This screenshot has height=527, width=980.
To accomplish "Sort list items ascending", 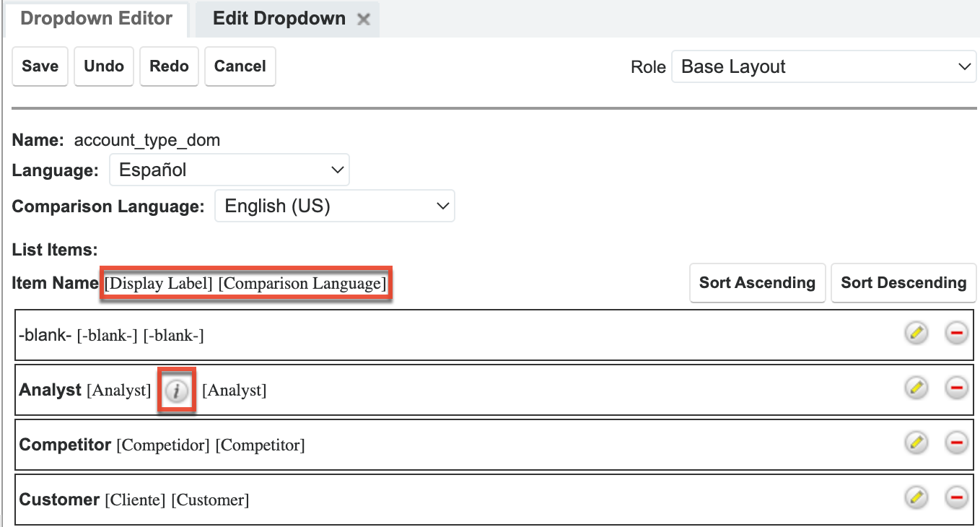I will pyautogui.click(x=756, y=283).
